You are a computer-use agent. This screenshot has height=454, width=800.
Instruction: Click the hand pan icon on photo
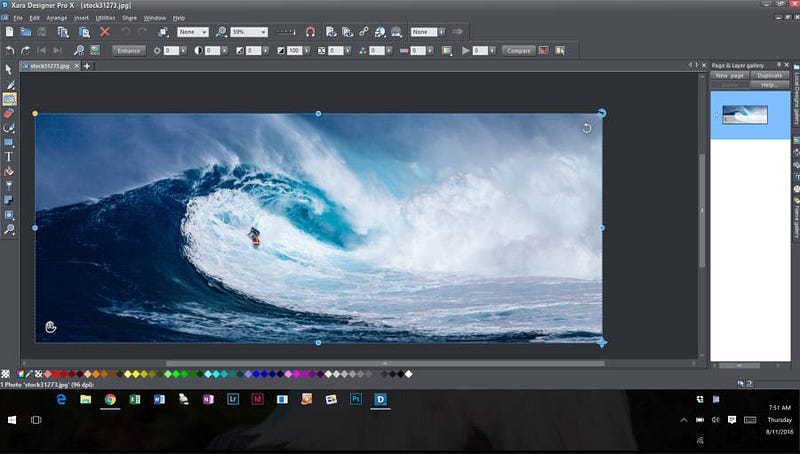coord(50,326)
